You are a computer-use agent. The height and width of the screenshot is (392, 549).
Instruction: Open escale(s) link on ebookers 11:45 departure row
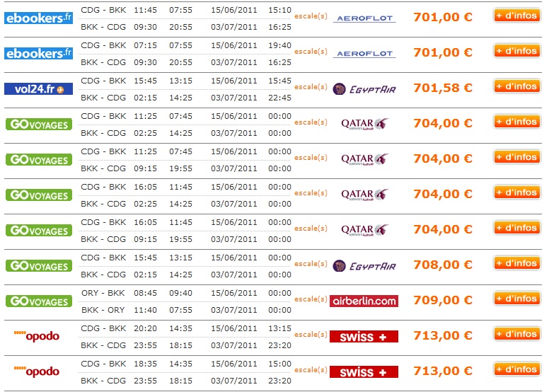(311, 16)
